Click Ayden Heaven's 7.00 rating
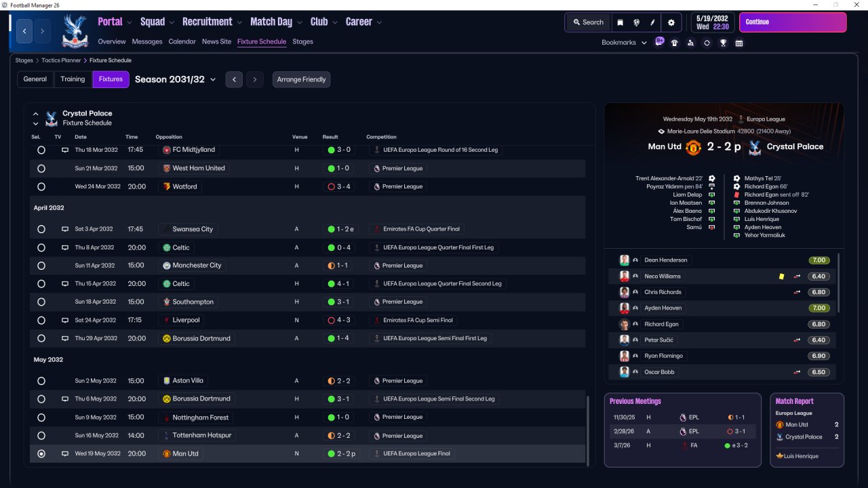Viewport: 868px width, 488px height. click(x=818, y=308)
